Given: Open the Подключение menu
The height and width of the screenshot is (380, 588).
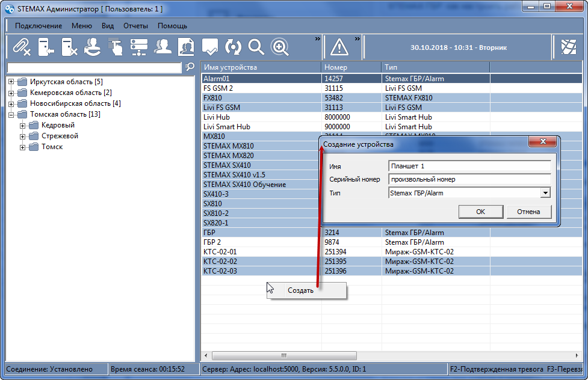Looking at the screenshot, I should tap(39, 26).
